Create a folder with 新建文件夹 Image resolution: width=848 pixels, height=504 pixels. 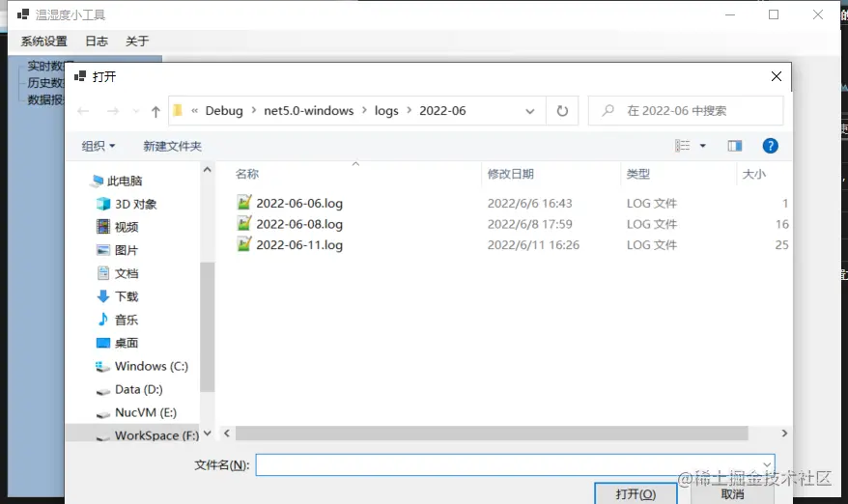point(172,146)
